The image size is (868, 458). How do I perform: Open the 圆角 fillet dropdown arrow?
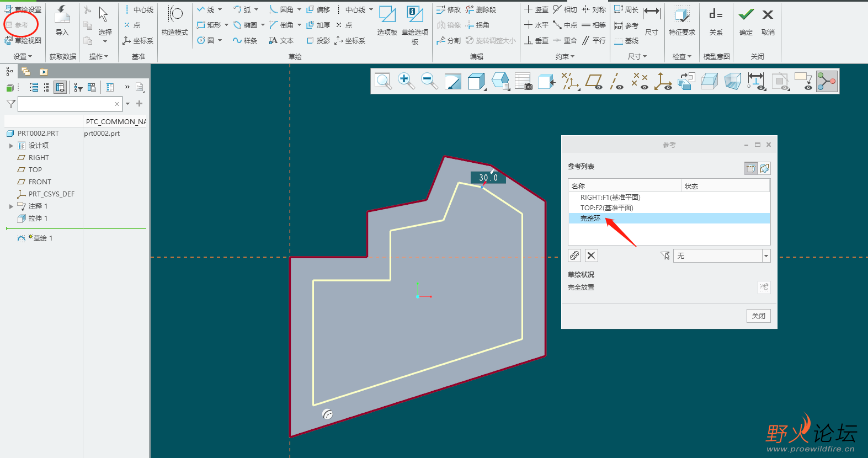point(299,9)
